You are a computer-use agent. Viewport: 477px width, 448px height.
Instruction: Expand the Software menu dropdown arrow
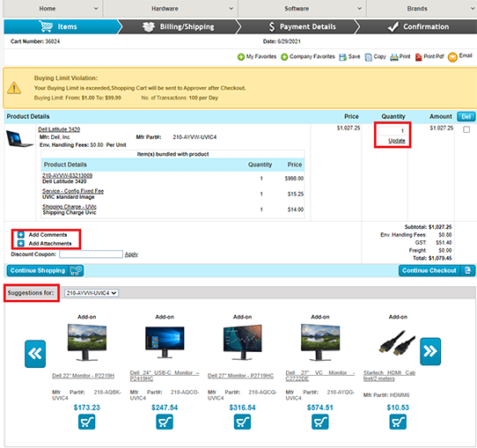(360, 9)
